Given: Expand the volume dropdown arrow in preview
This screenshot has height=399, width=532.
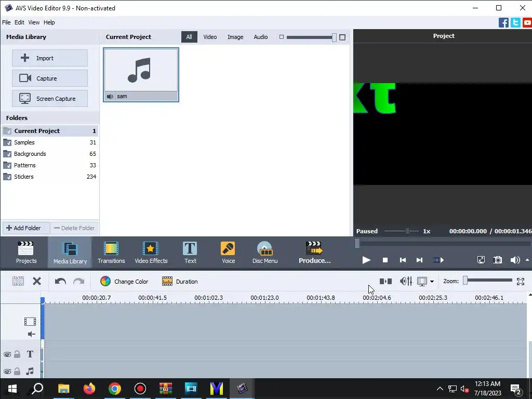Looking at the screenshot, I should 527,260.
